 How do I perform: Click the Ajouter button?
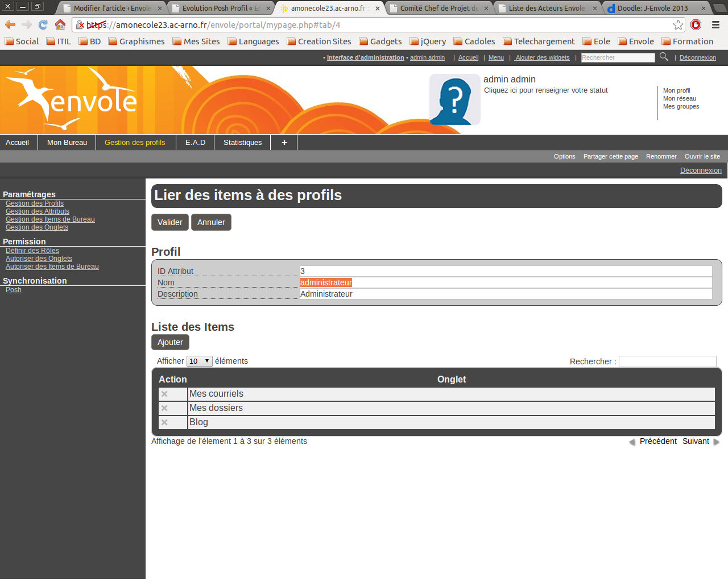pyautogui.click(x=170, y=342)
